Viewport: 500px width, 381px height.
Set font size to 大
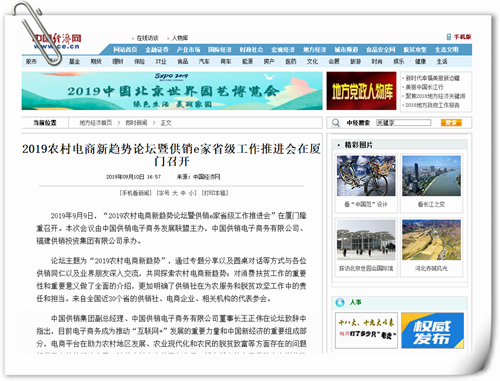point(175,193)
